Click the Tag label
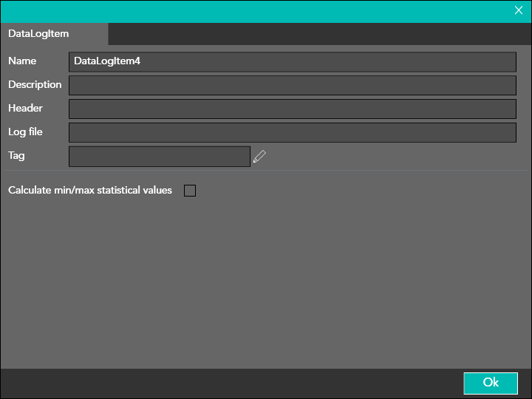Screen dimensions: 532x399 pos(16,156)
